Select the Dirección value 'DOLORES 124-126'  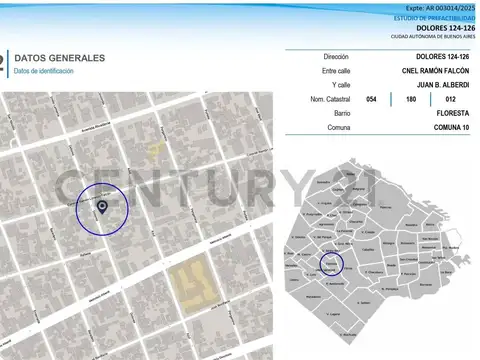pyautogui.click(x=442, y=57)
